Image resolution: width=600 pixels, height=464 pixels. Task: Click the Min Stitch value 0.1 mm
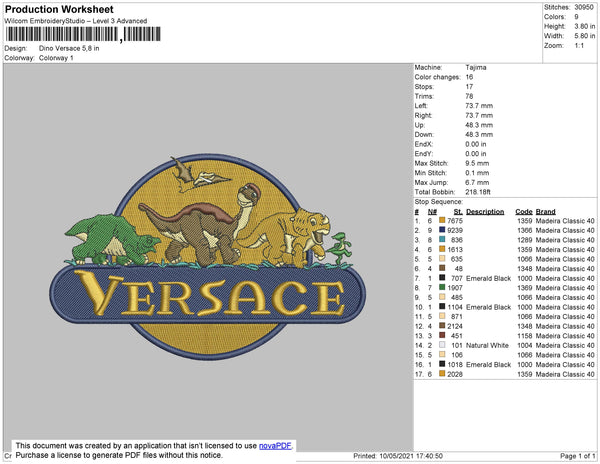tap(477, 173)
